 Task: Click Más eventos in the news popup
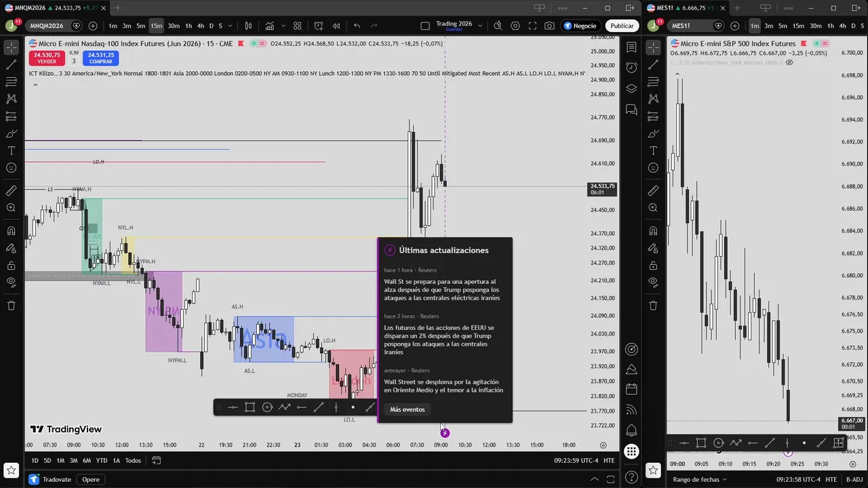(x=408, y=409)
